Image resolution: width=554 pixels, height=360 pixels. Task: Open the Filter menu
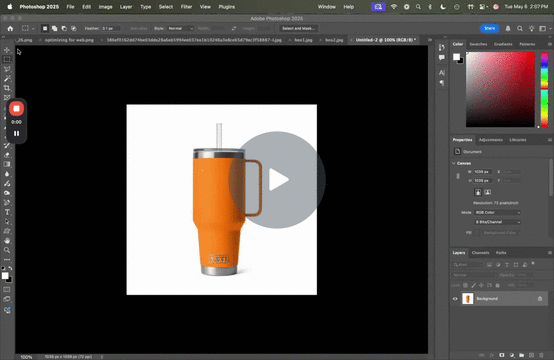coord(186,7)
